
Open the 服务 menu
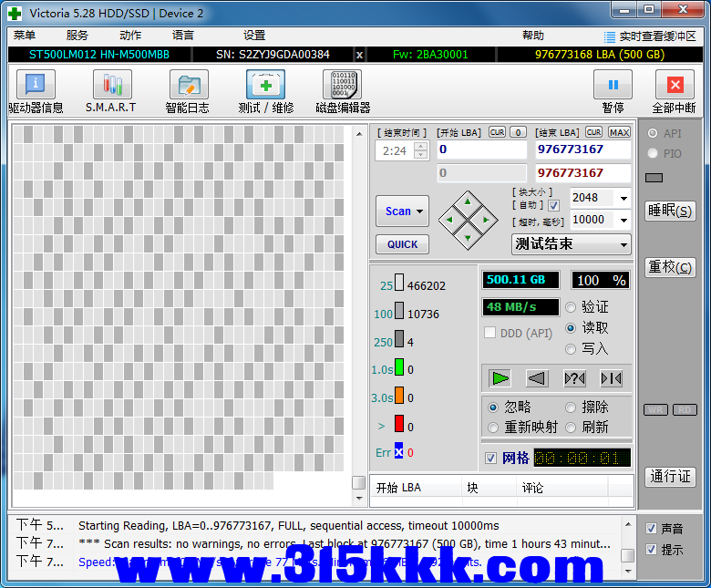[x=77, y=36]
